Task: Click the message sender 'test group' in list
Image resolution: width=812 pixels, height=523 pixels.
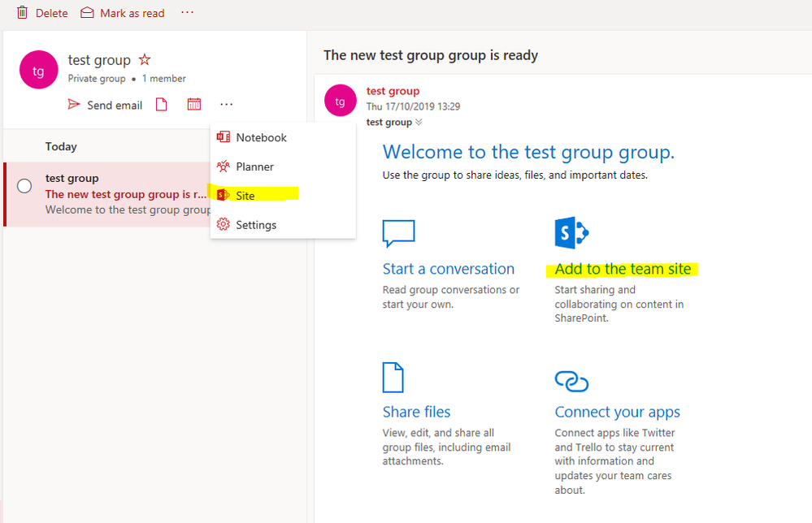Action: click(x=72, y=179)
